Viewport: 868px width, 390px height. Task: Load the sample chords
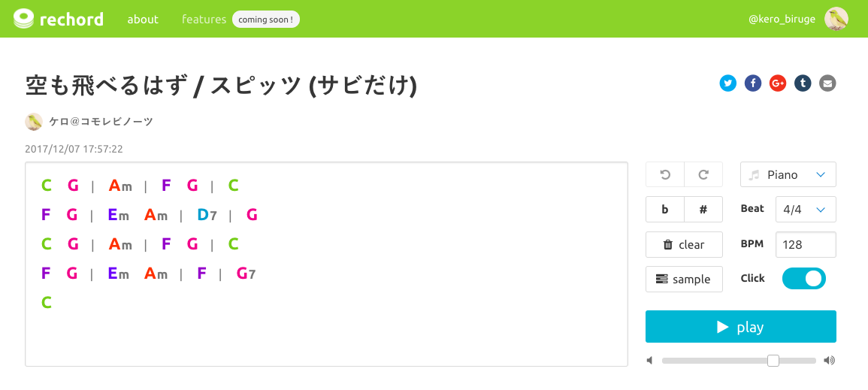[684, 280]
